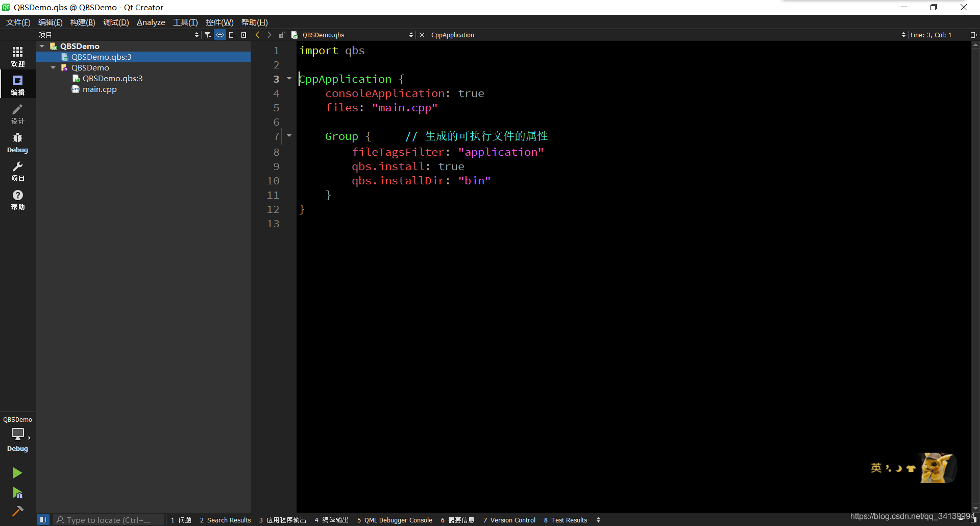Image resolution: width=980 pixels, height=526 pixels.
Task: Show the Test Results pane
Action: coord(566,520)
